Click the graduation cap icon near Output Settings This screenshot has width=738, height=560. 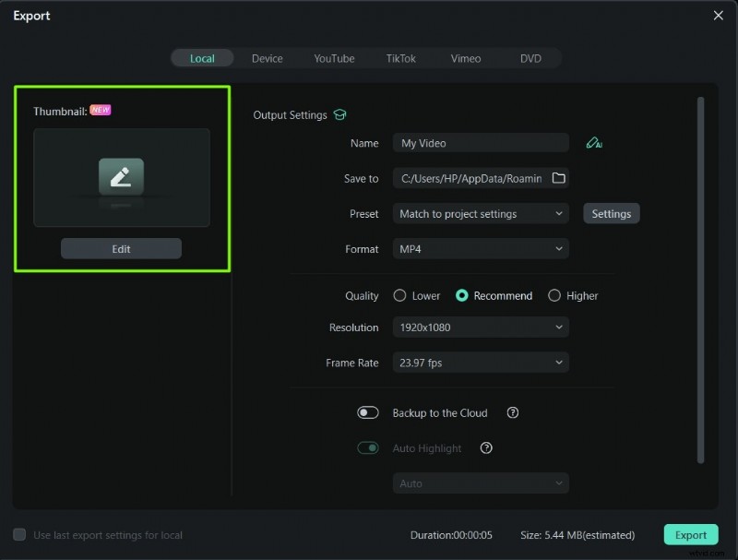pyautogui.click(x=339, y=114)
